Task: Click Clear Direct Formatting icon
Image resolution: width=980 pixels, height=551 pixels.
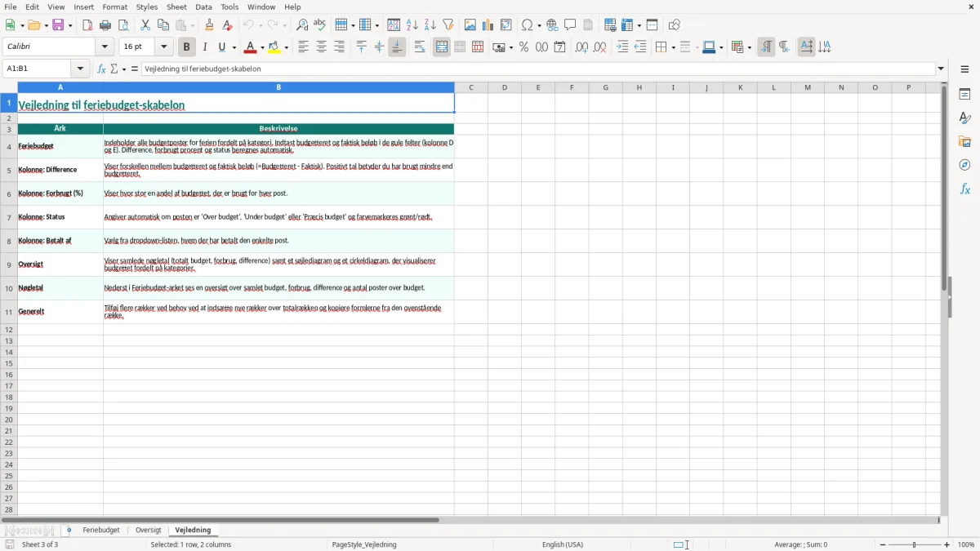Action: coord(227,25)
